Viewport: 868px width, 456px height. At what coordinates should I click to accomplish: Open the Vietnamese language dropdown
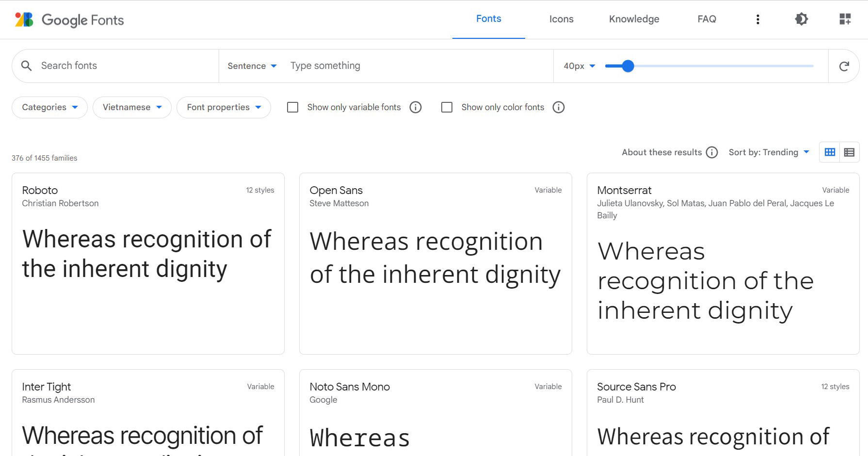click(132, 107)
